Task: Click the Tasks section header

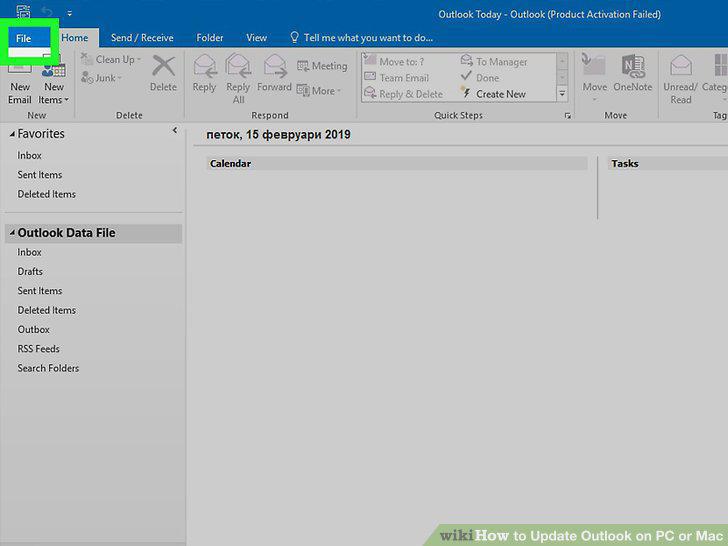Action: [x=668, y=163]
